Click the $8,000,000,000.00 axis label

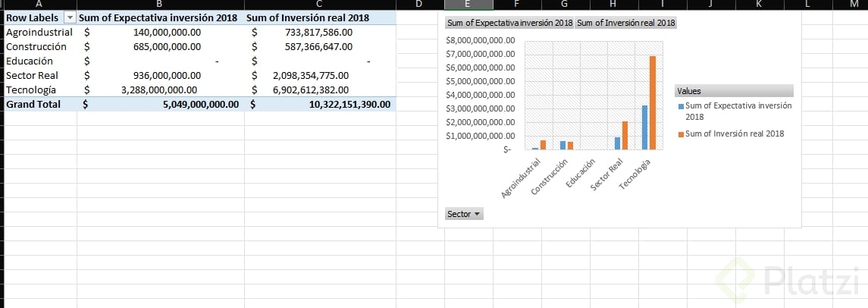pyautogui.click(x=480, y=40)
